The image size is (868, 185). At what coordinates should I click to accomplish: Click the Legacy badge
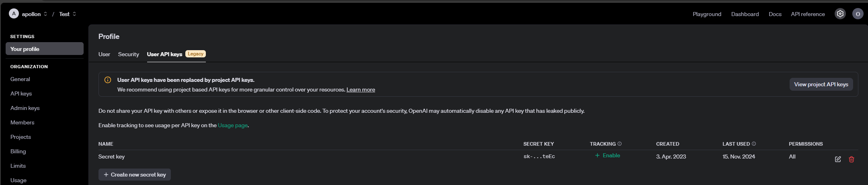195,54
